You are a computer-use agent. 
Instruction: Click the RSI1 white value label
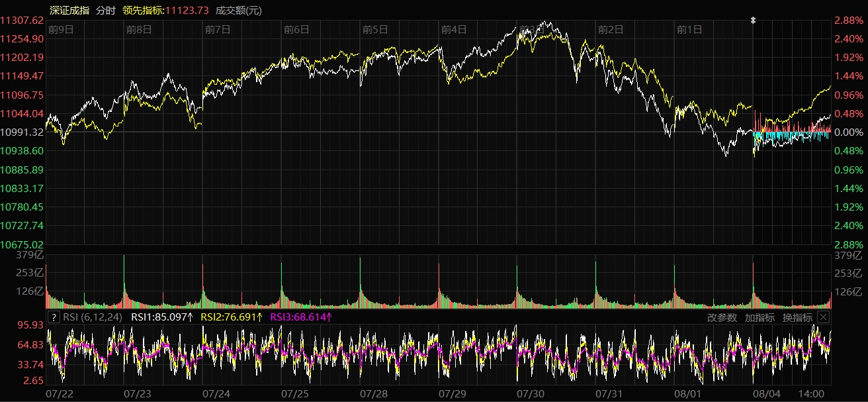(162, 317)
